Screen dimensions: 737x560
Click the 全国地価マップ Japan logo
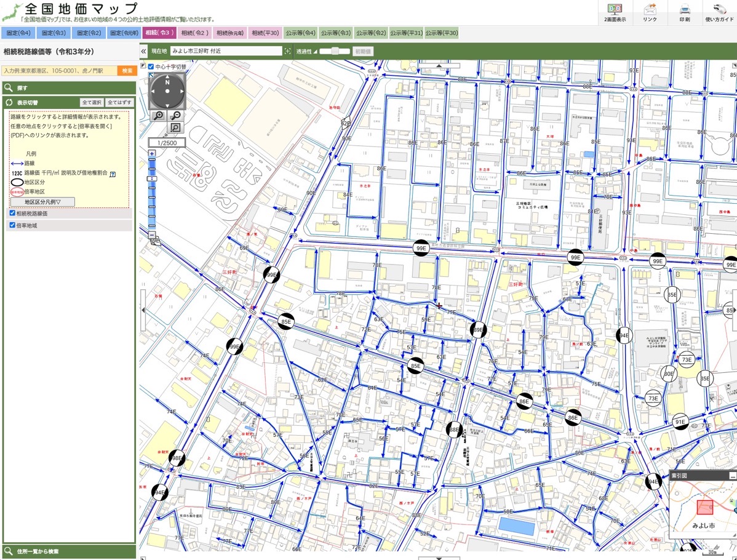12,13
